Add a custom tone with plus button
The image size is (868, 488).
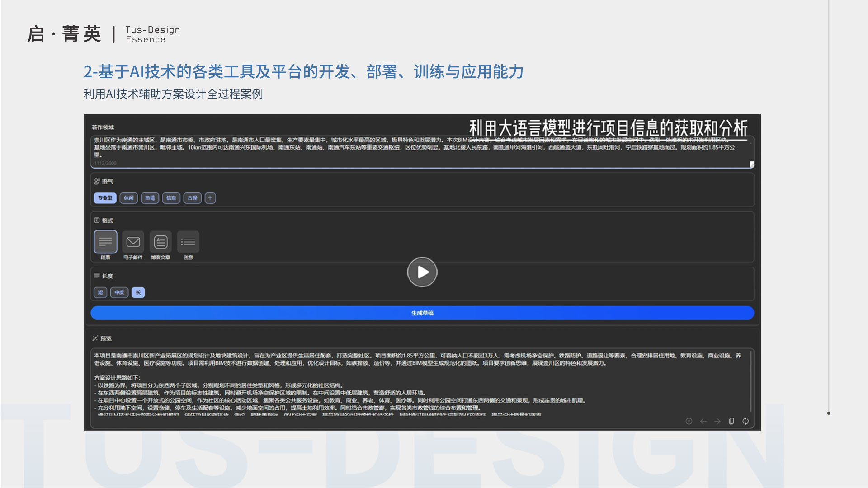click(x=210, y=198)
